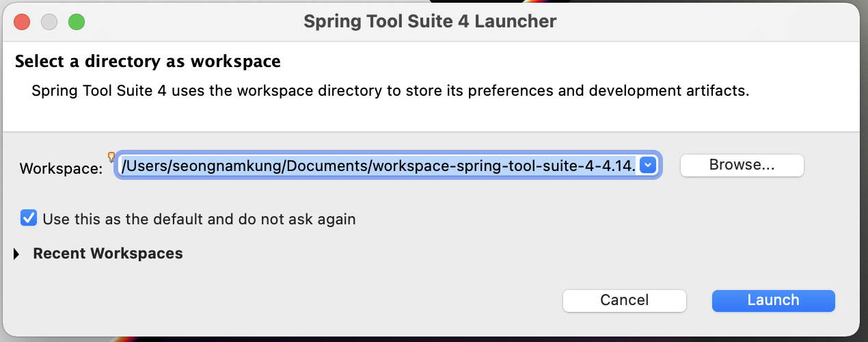Click the 'Spring Tool Suite 4 Launcher' title
Viewport: 868px width, 342px height.
pos(430,21)
